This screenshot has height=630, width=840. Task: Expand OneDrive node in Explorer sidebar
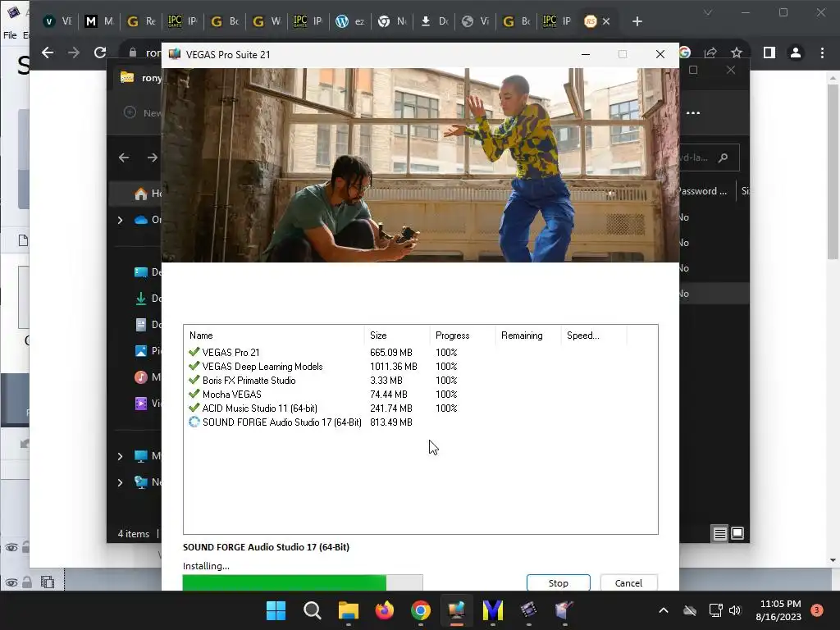(x=120, y=220)
